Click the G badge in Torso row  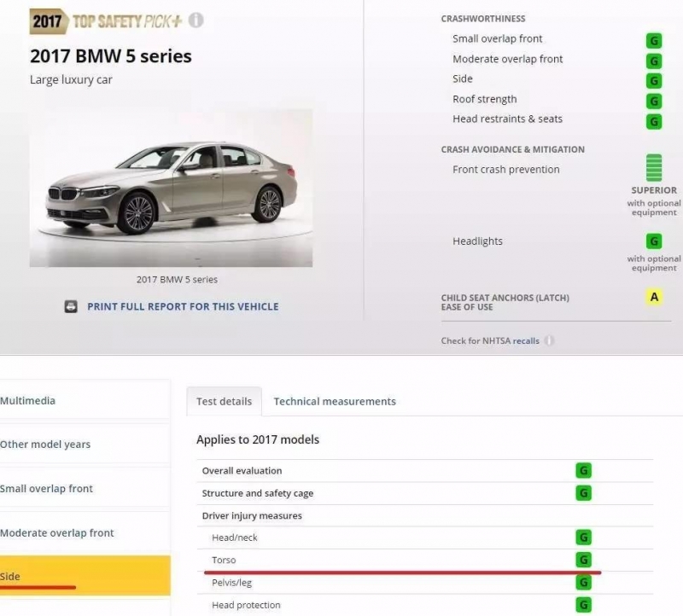click(583, 560)
